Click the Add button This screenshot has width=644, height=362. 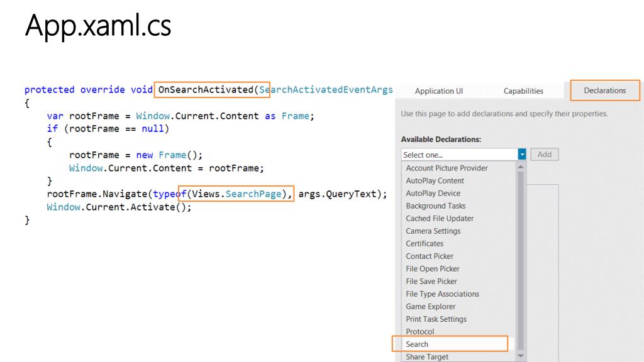[544, 155]
